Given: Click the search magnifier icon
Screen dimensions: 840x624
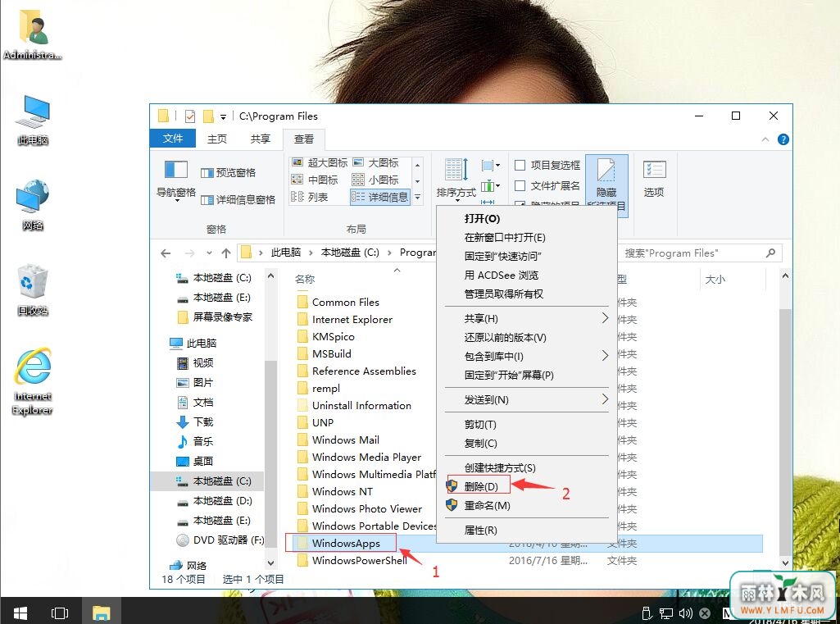Looking at the screenshot, I should pyautogui.click(x=770, y=253).
